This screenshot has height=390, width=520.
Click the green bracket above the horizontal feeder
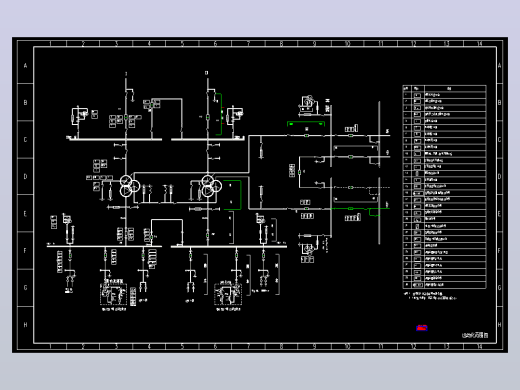tap(306, 124)
